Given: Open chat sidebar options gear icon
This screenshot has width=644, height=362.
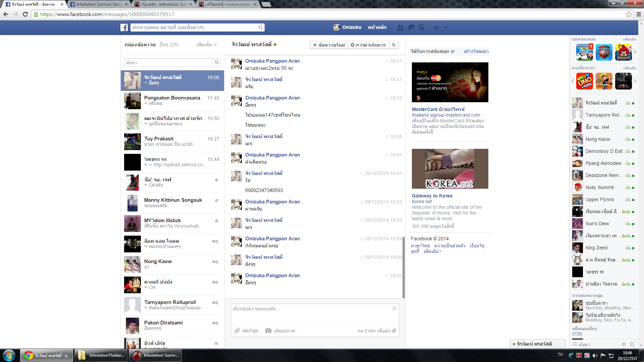Looking at the screenshot, I should 624,344.
